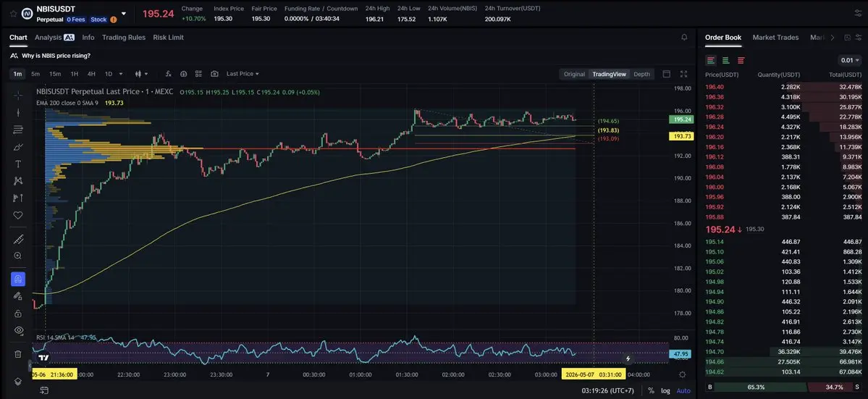Show more order panel tabs with right chevron

click(832, 37)
